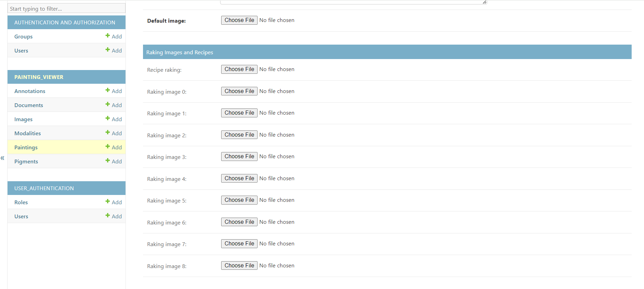The height and width of the screenshot is (289, 644).
Task: Click the plus Add icon for Images
Action: click(108, 118)
